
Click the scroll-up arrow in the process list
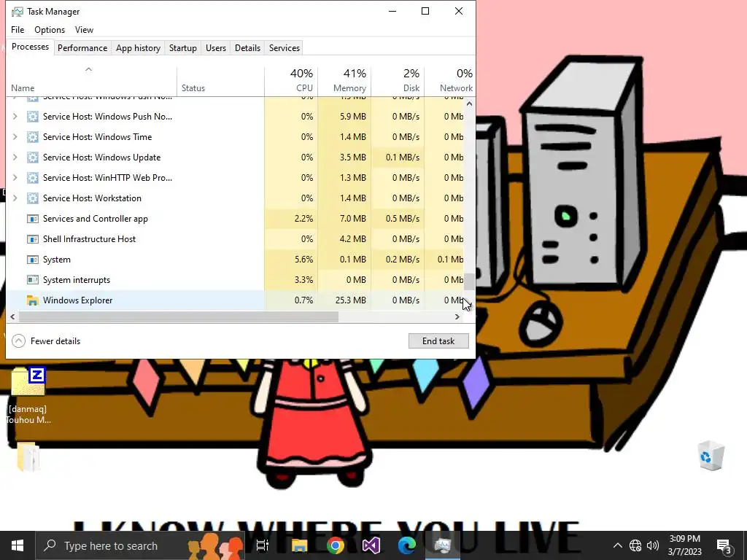click(469, 104)
